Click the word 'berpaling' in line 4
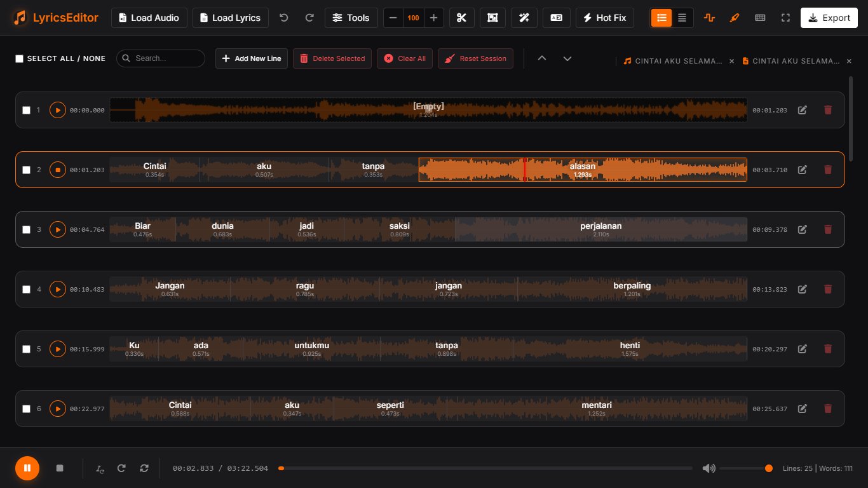Viewport: 868px width, 488px height. [x=632, y=289]
